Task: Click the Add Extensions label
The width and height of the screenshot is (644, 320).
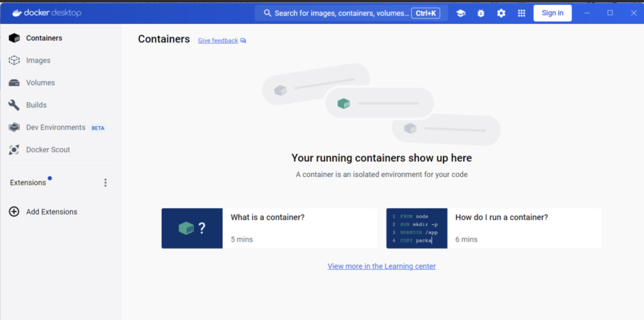Action: [x=51, y=212]
